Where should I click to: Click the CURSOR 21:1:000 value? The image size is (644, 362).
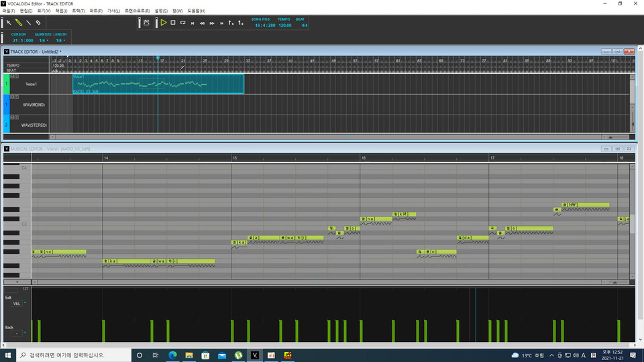pyautogui.click(x=23, y=40)
